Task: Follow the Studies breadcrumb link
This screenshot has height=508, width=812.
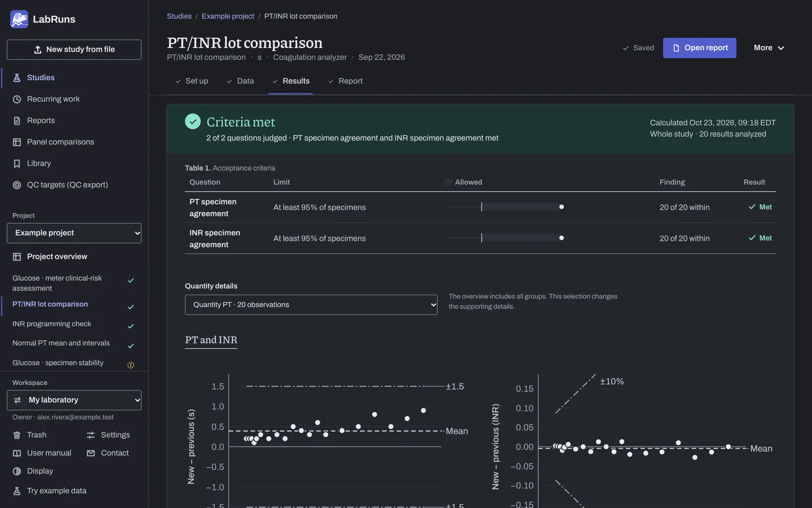Action: click(x=179, y=16)
